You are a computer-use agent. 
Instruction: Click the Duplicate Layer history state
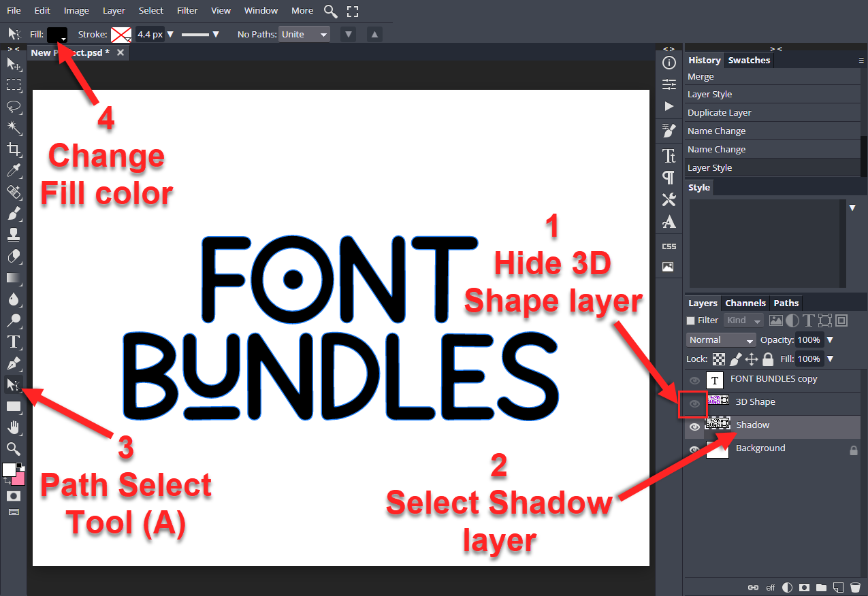click(773, 113)
